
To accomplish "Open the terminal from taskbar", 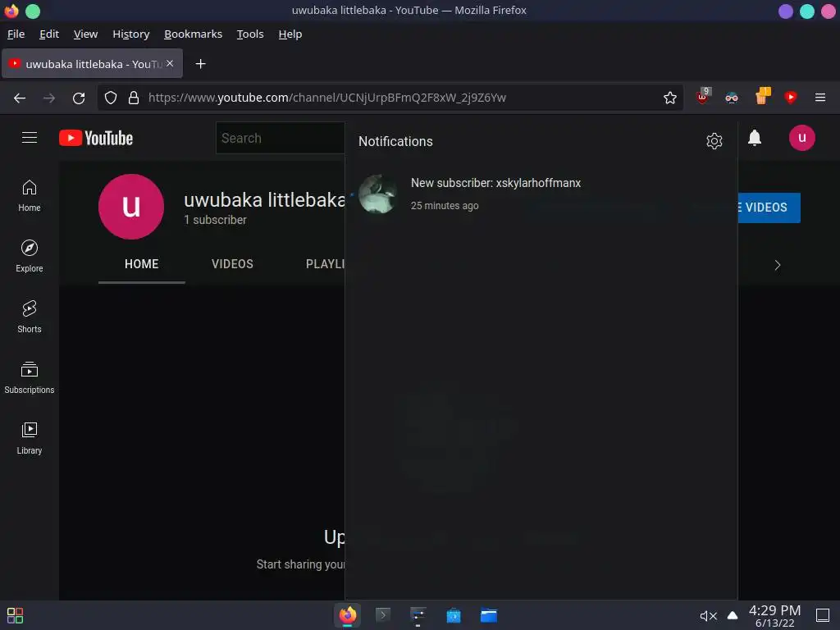I will click(x=382, y=615).
